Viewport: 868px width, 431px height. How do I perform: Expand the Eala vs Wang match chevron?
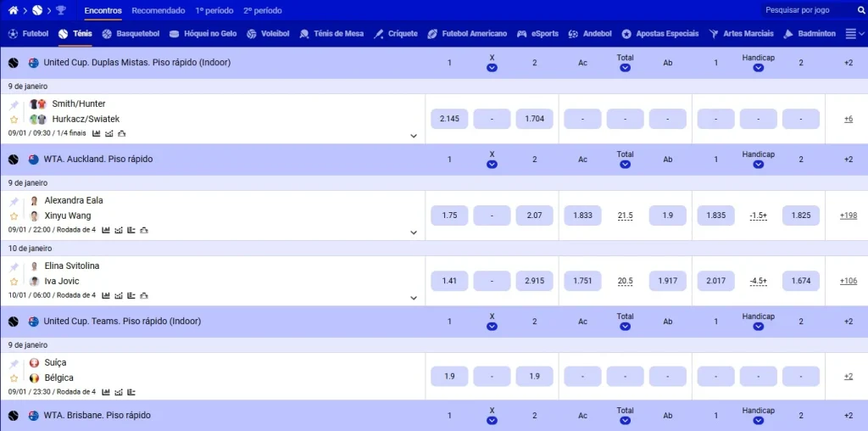(414, 232)
